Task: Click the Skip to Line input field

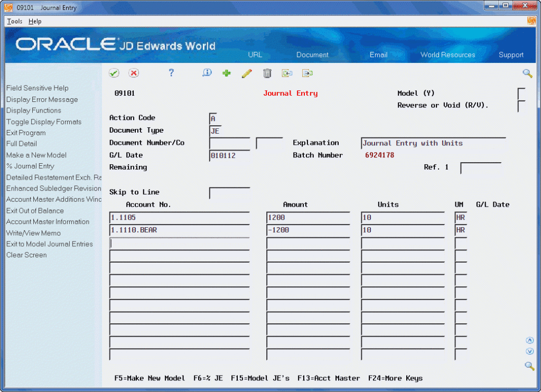Action: pyautogui.click(x=229, y=192)
